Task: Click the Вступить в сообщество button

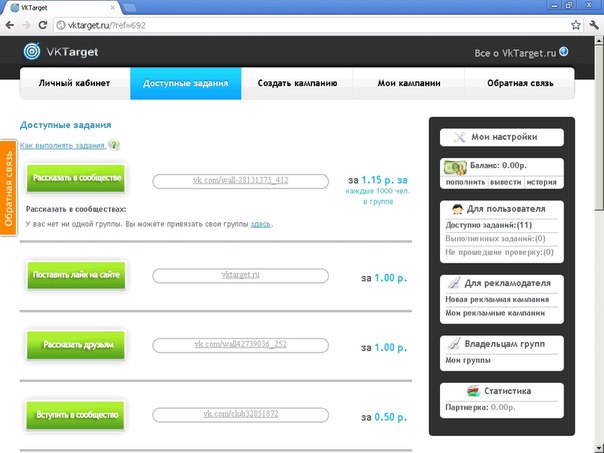Action: tap(76, 415)
